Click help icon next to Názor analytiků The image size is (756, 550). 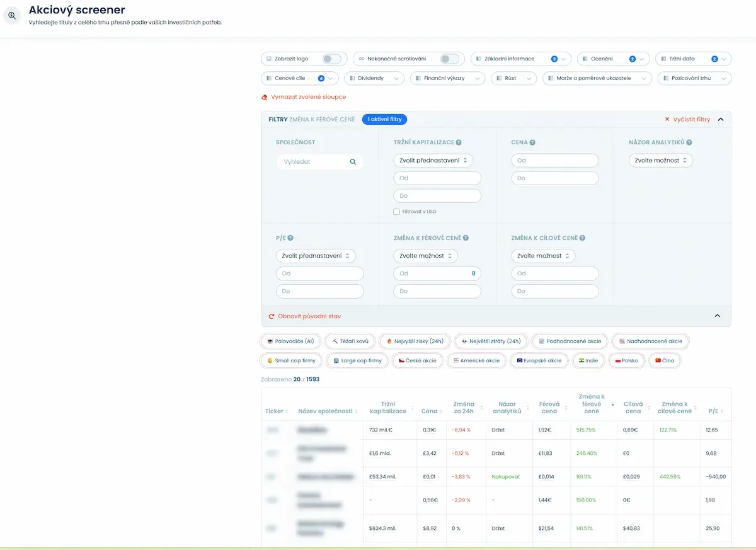(689, 142)
